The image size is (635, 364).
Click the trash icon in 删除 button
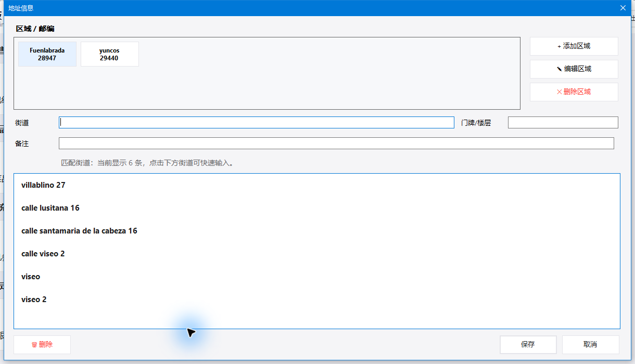click(x=34, y=345)
